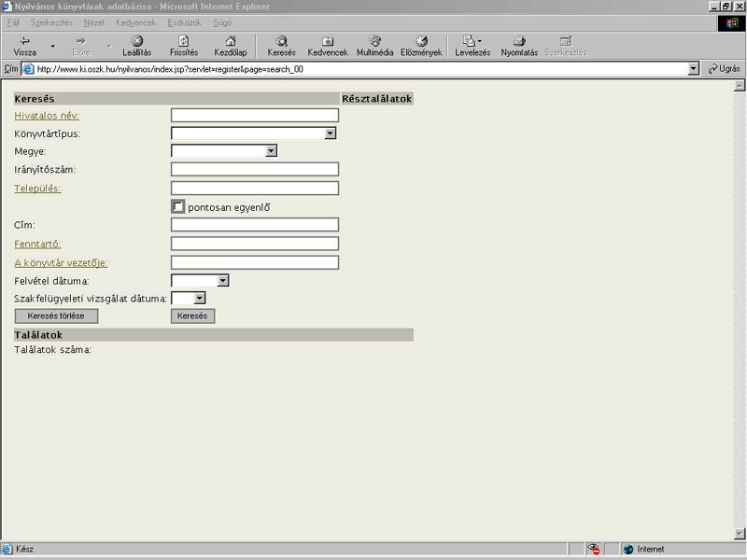Click the Windows logo throbber icon
Image resolution: width=747 pixels, height=560 pixels.
(731, 22)
